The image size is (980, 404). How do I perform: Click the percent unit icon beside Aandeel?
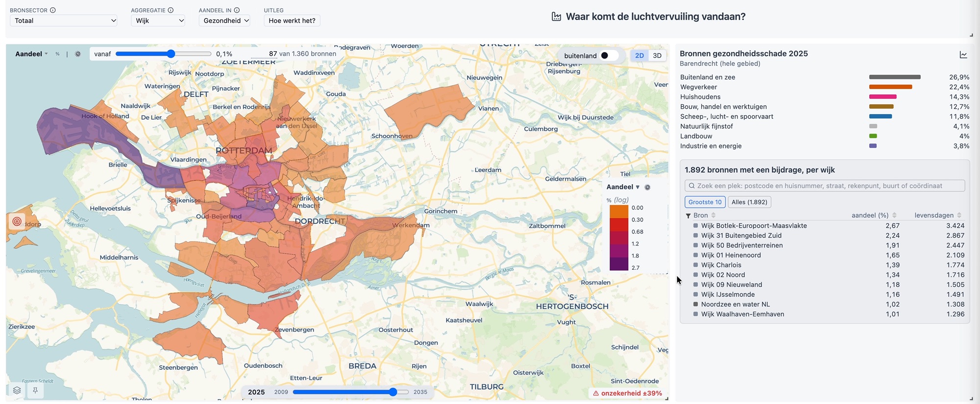point(57,54)
